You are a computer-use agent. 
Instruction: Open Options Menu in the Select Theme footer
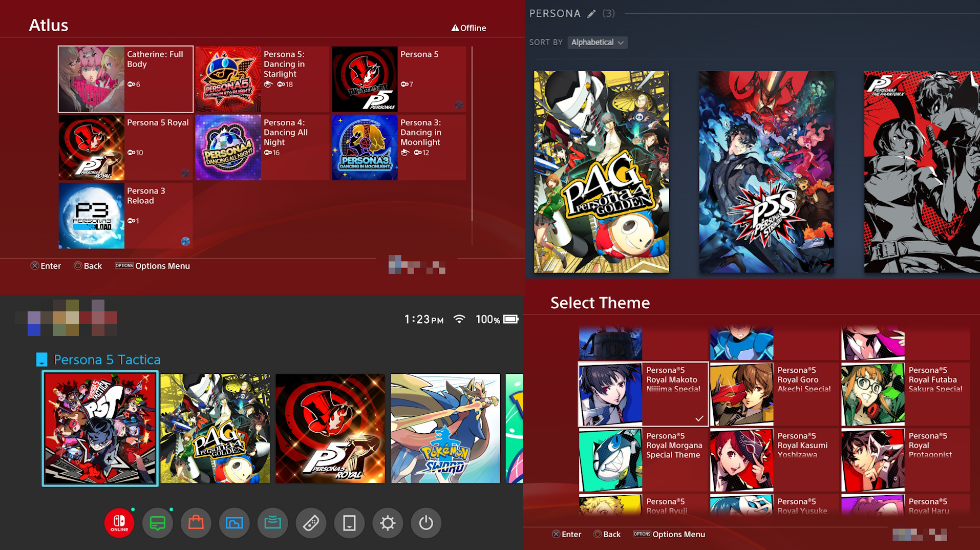(669, 534)
